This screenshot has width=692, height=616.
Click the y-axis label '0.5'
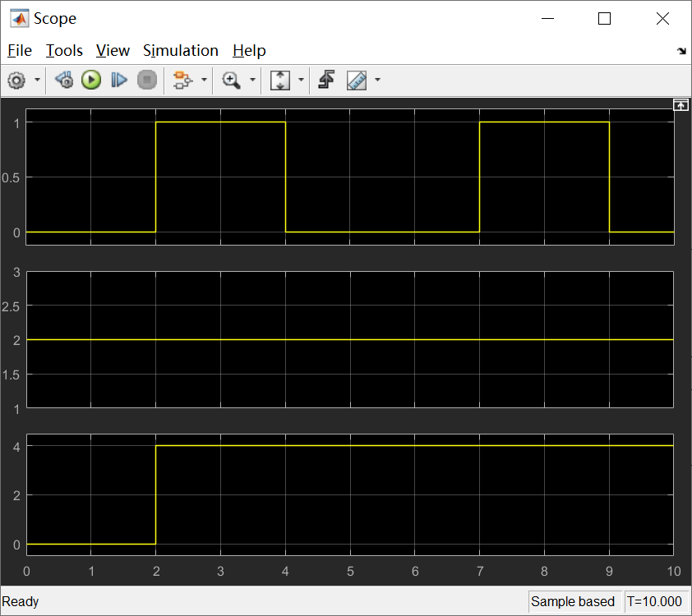[11, 177]
